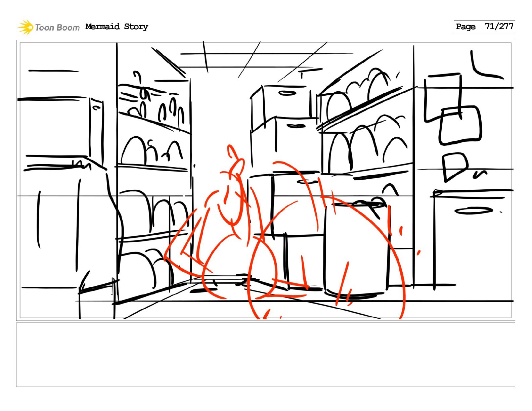
Task: Click the 'Mermaid Story' title text
Action: (x=117, y=27)
